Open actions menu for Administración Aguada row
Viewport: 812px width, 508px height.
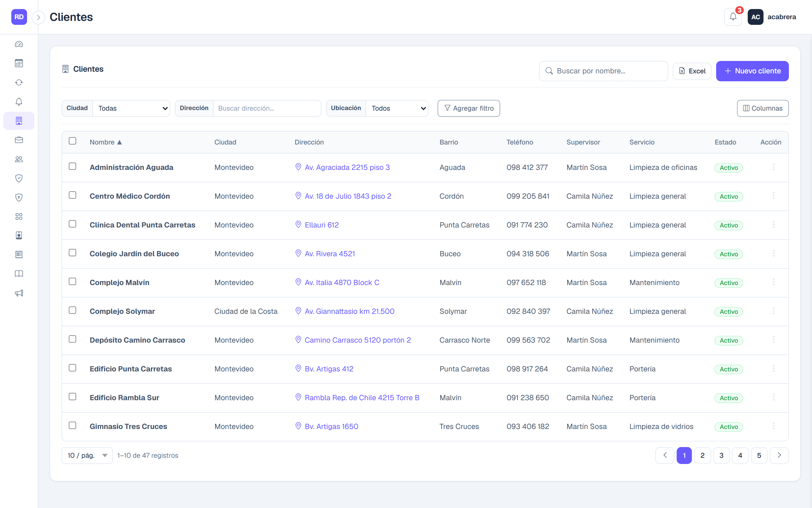[773, 167]
